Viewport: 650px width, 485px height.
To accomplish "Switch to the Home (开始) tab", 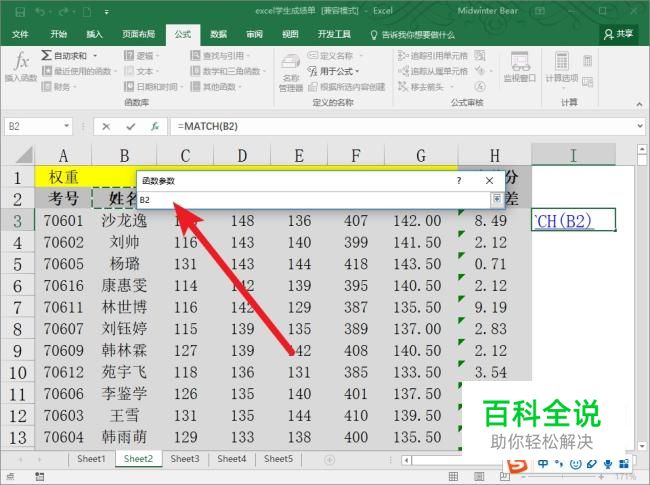I will pos(58,34).
